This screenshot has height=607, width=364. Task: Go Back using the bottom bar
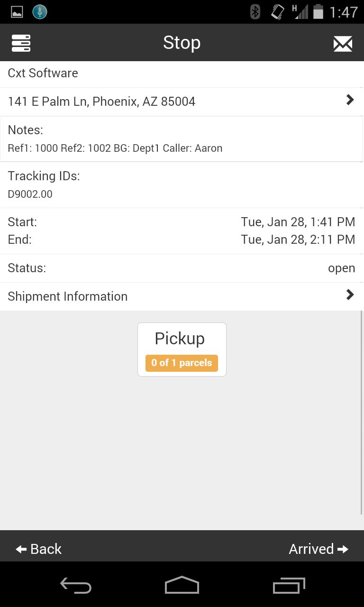(x=39, y=549)
